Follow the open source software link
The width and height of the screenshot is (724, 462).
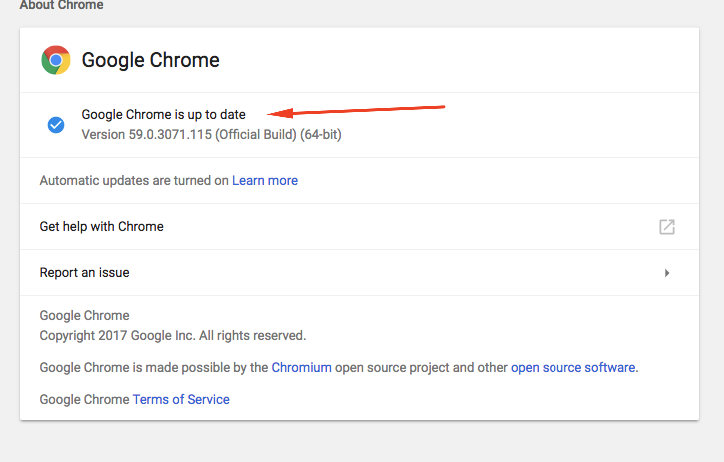[x=573, y=368]
